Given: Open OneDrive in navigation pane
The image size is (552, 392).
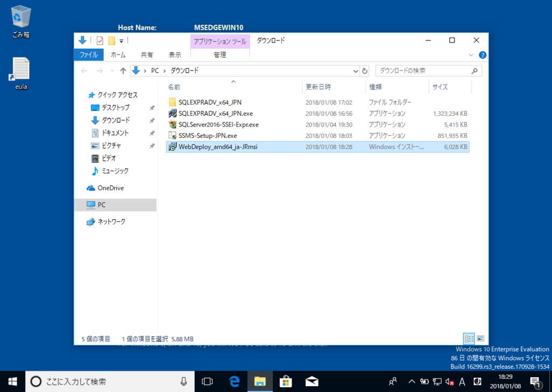Looking at the screenshot, I should pyautogui.click(x=111, y=188).
